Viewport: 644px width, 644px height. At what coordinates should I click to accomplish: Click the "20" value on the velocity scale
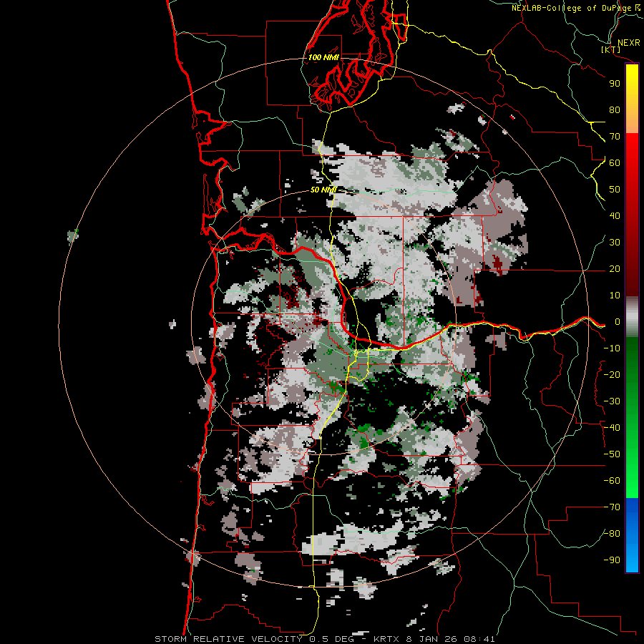point(615,268)
